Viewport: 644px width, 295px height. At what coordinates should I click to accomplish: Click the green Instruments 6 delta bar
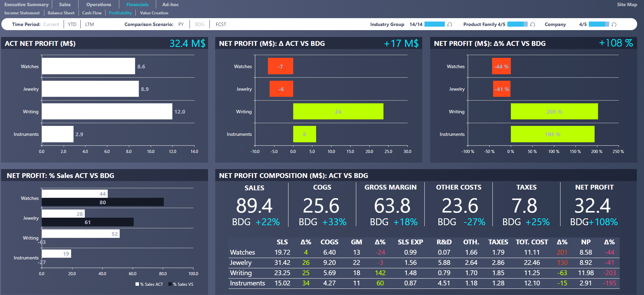point(305,134)
